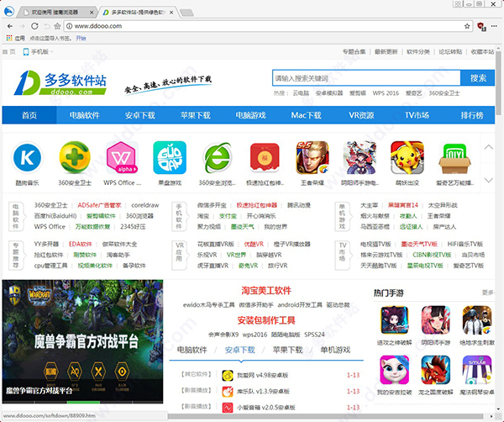This screenshot has width=504, height=422.
Task: Open the teal game box icon
Action: (170, 157)
